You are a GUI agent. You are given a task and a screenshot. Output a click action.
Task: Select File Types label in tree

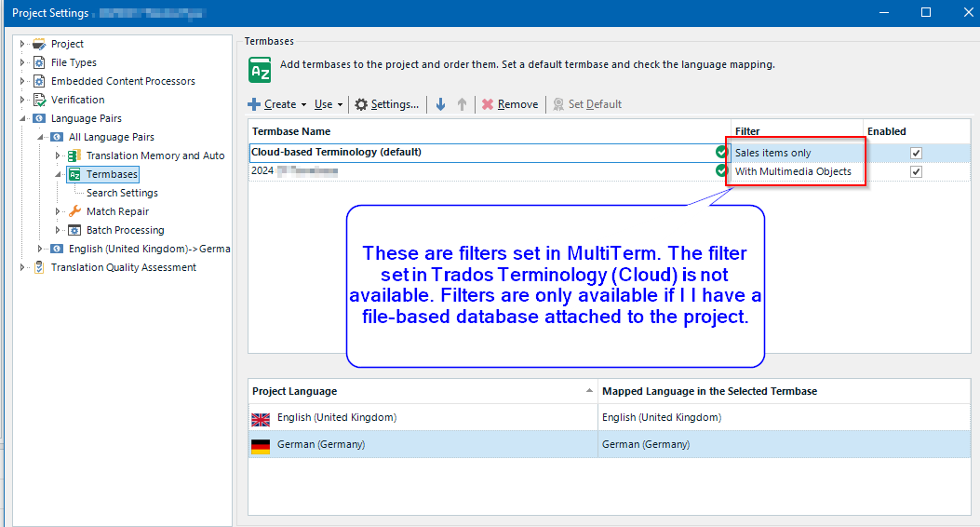pos(74,62)
